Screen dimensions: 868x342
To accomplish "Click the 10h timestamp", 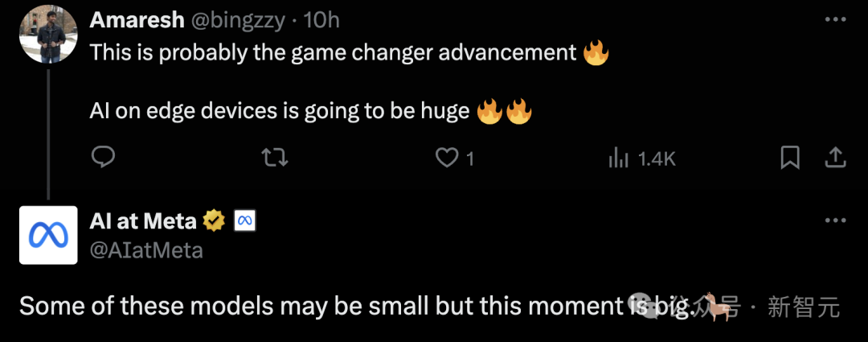I will coord(321,20).
